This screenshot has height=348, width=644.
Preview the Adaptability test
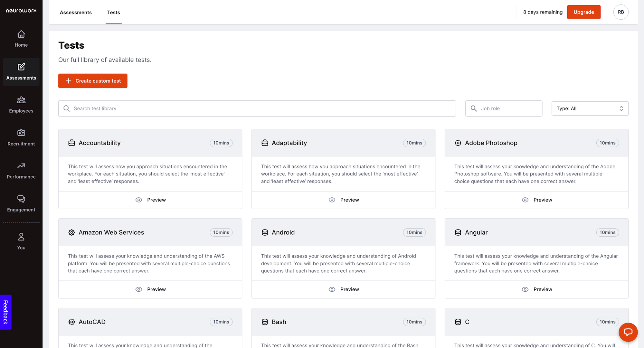coord(343,200)
